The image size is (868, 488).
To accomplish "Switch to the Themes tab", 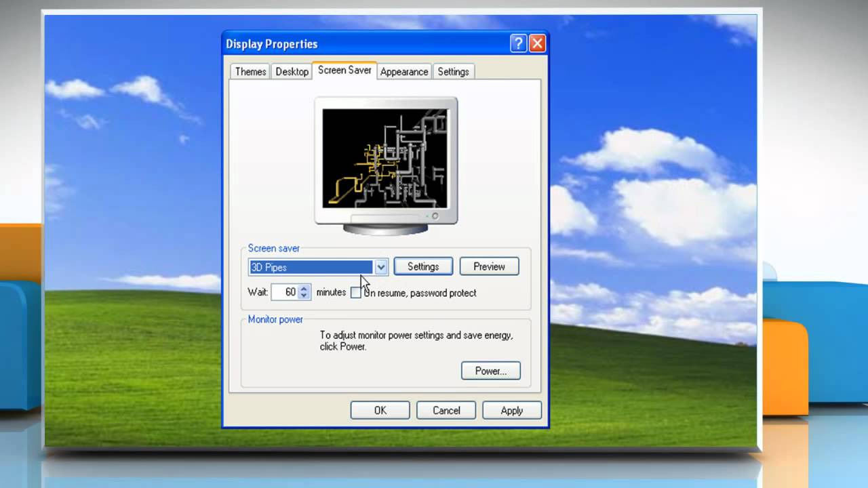I will pyautogui.click(x=250, y=71).
